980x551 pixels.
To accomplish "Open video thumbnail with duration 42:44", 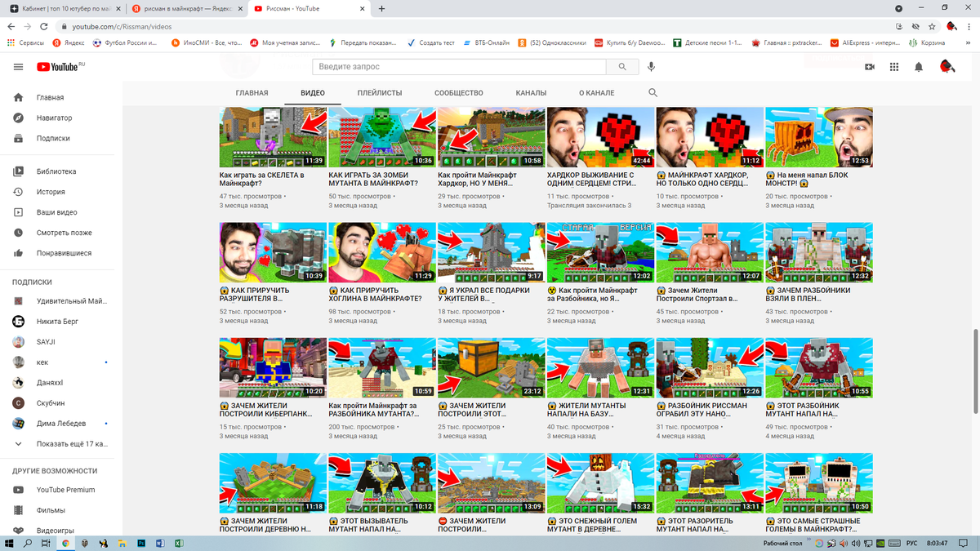I will [600, 137].
